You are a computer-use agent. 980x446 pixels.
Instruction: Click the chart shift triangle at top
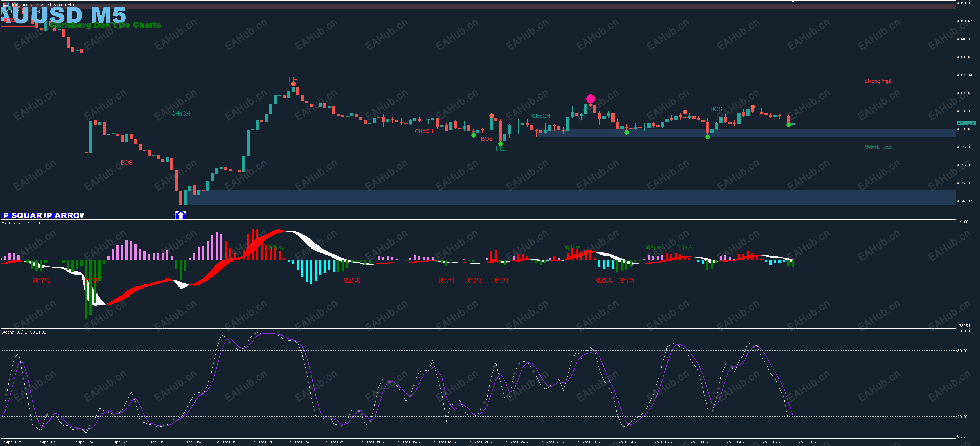tap(793, 2)
